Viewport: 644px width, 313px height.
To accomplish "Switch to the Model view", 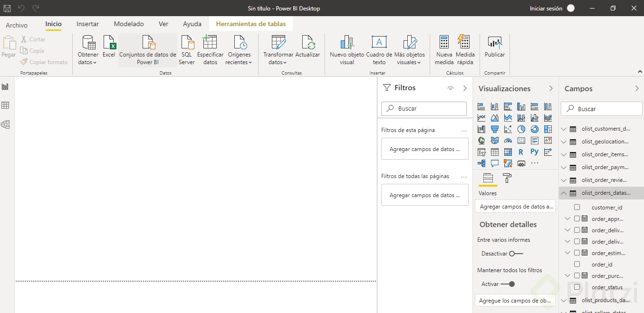I will point(6,124).
